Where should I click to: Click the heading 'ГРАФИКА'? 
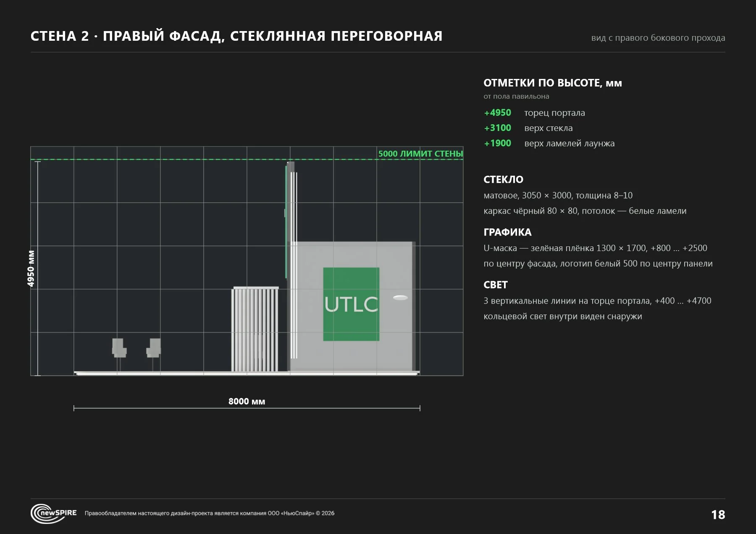click(507, 232)
